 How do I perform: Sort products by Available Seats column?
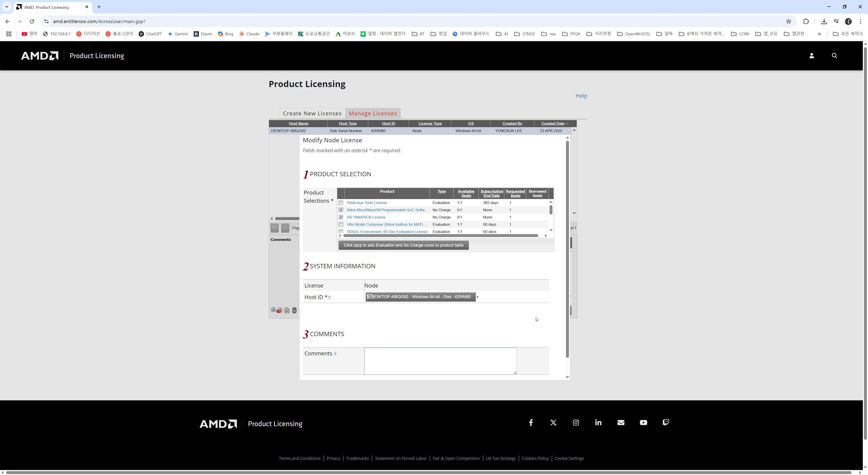466,194
